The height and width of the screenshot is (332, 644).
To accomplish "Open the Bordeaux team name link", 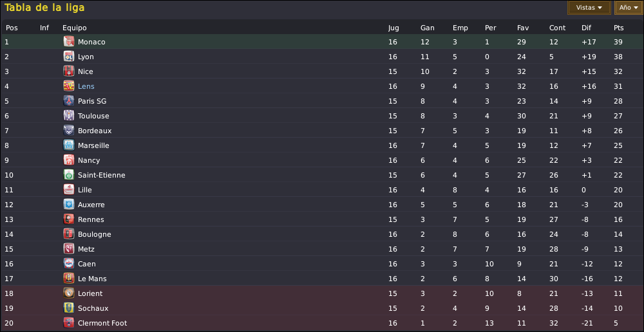I will pyautogui.click(x=95, y=131).
